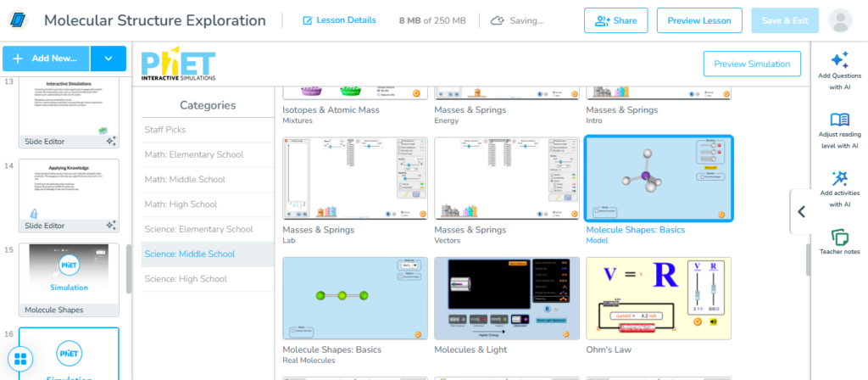The height and width of the screenshot is (380, 868).
Task: Open the grid view button bottom-left
Action: (20, 359)
